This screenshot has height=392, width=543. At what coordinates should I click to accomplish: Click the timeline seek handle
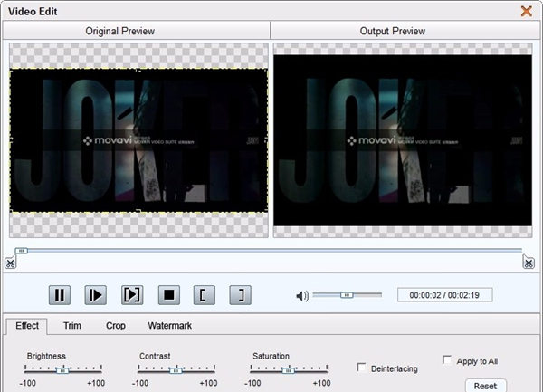(x=22, y=251)
